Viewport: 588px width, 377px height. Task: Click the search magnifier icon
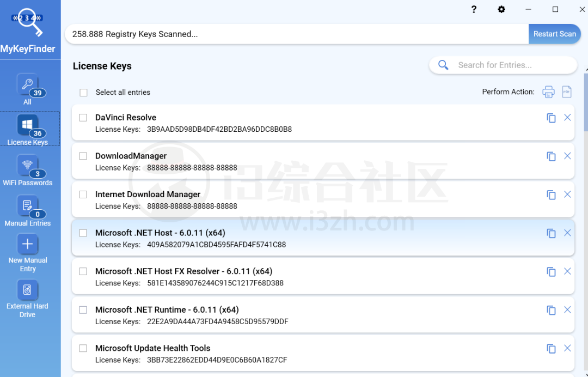click(443, 65)
